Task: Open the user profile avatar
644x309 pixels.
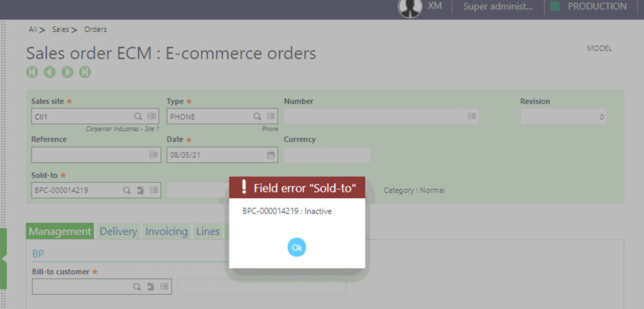Action: tap(409, 7)
